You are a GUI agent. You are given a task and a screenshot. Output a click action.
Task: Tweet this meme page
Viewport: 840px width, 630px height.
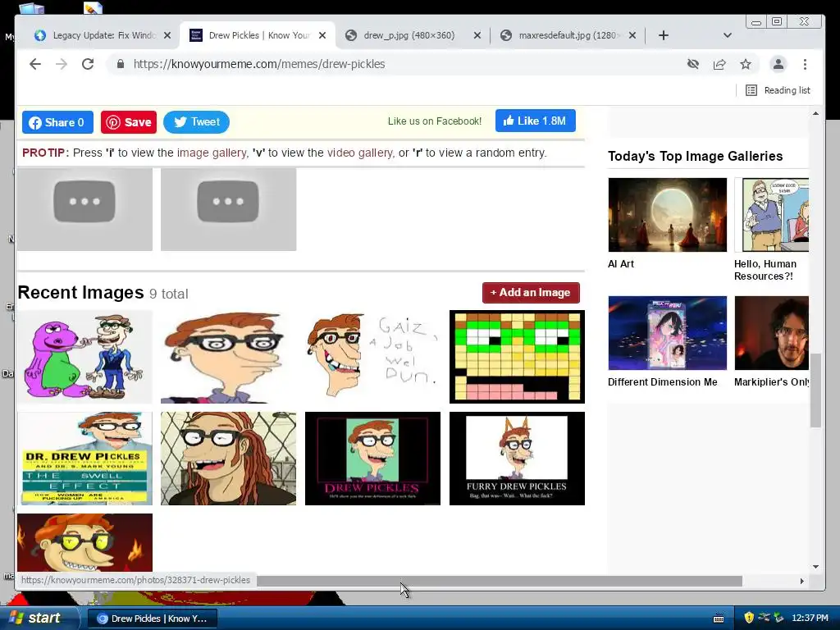coord(196,122)
